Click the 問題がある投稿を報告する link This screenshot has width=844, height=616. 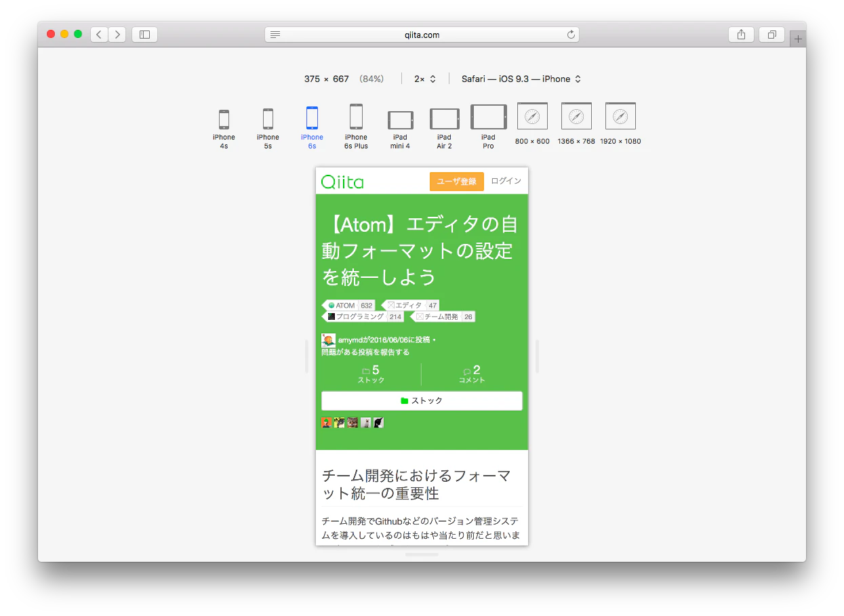click(x=365, y=352)
